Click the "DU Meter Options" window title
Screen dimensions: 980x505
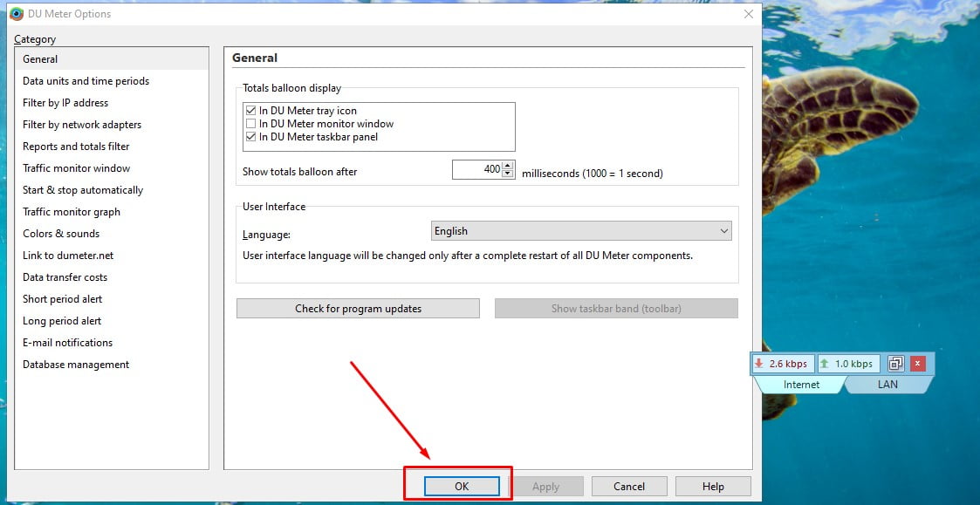[x=69, y=14]
